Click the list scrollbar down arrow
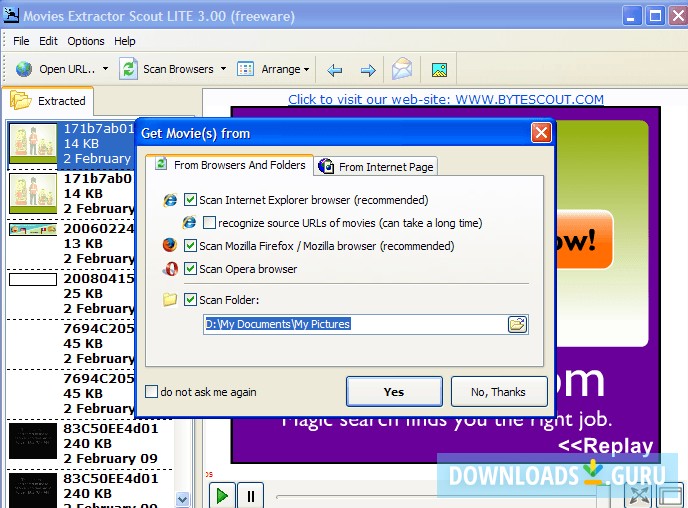 (x=183, y=499)
